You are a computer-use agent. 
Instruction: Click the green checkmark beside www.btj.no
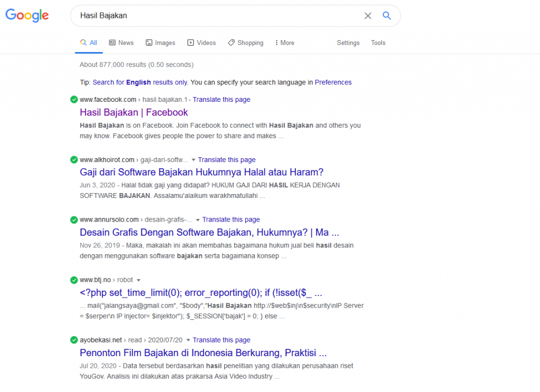click(74, 280)
